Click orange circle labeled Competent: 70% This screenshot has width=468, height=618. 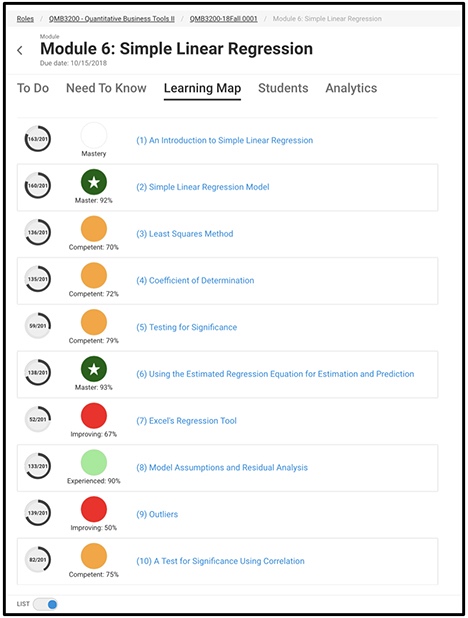click(94, 229)
